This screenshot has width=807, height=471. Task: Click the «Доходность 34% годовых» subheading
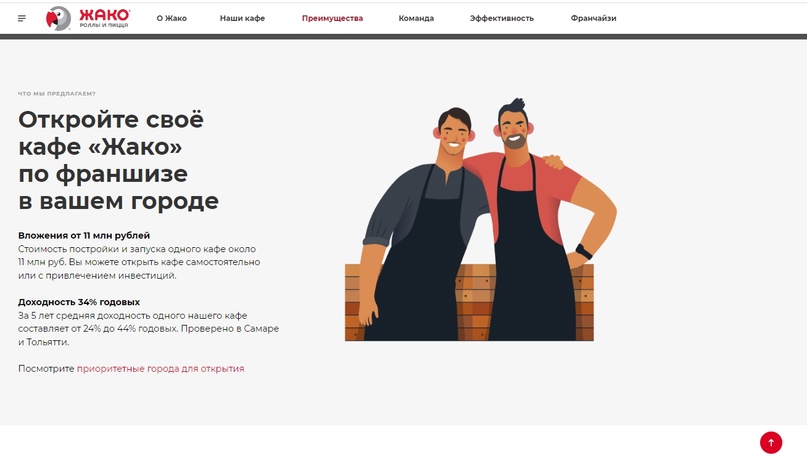[x=79, y=302]
